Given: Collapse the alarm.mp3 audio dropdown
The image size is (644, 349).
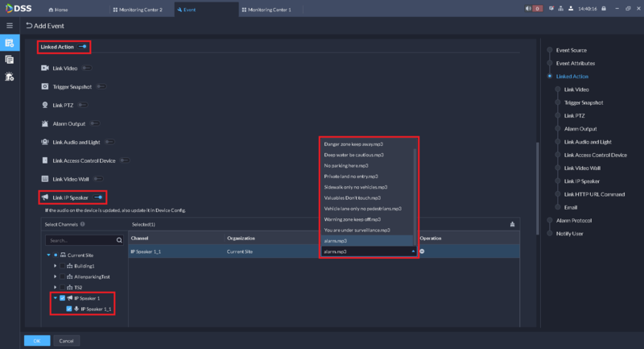Looking at the screenshot, I should click(414, 251).
